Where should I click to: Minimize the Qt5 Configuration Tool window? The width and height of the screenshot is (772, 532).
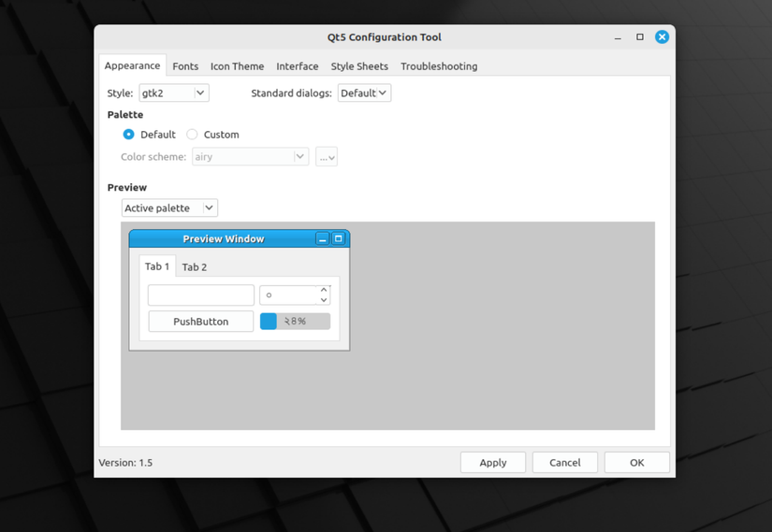point(618,37)
